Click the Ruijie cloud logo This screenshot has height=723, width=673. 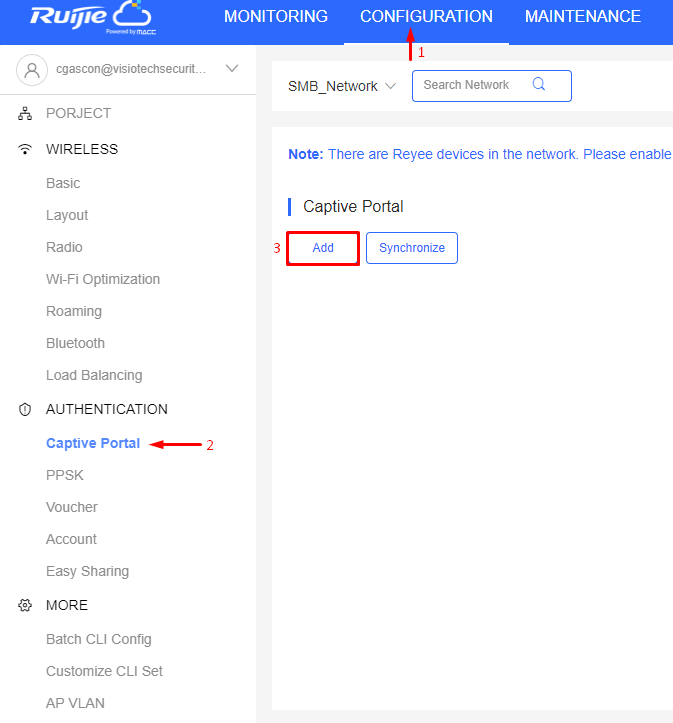click(x=93, y=18)
